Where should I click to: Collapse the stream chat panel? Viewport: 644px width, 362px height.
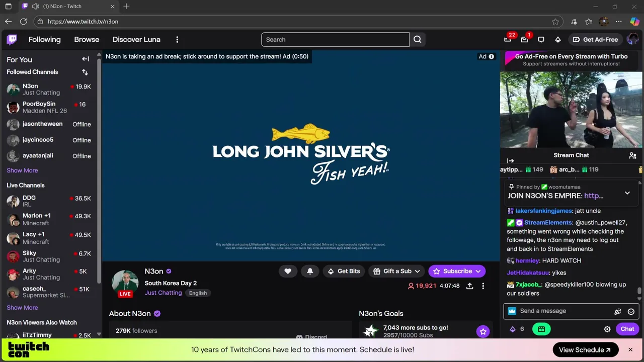(x=511, y=161)
